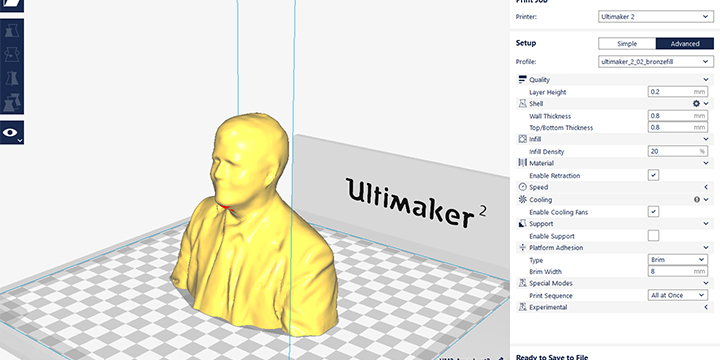Click the Quality category icon
The width and height of the screenshot is (720, 360).
(x=522, y=80)
